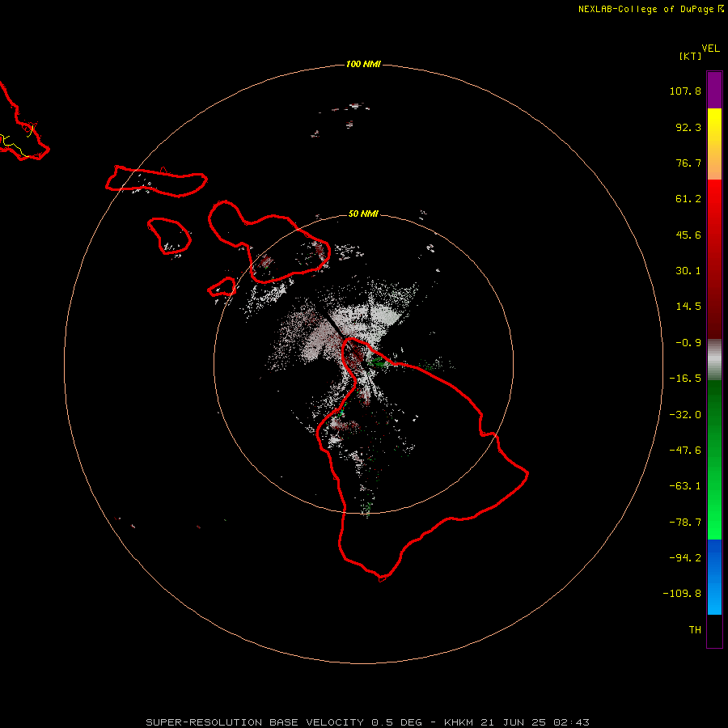The width and height of the screenshot is (728, 728).
Task: Click the [KT] units label
Action: point(691,56)
